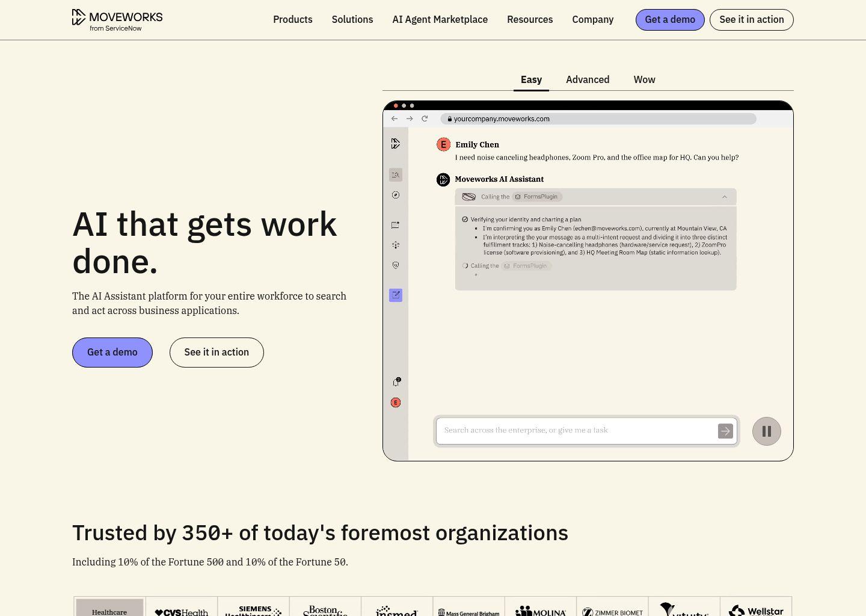Image resolution: width=866 pixels, height=616 pixels.
Task: Click the Get a demo hero button
Action: click(112, 353)
